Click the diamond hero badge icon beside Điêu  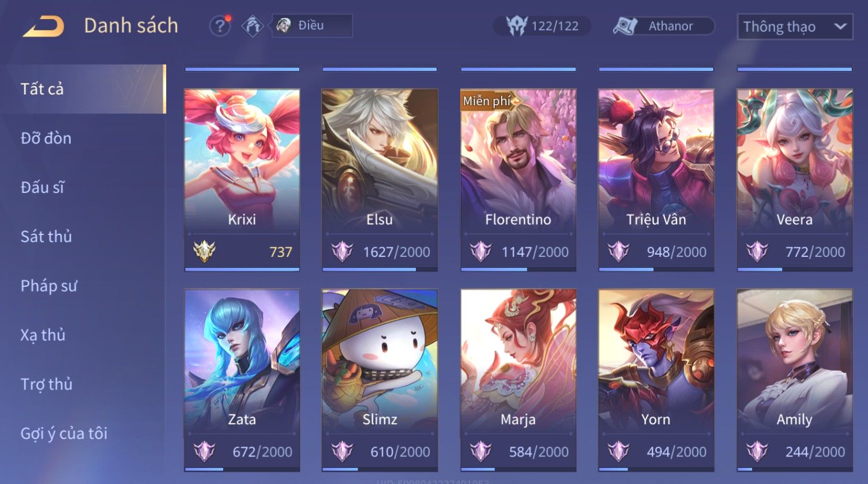click(253, 26)
